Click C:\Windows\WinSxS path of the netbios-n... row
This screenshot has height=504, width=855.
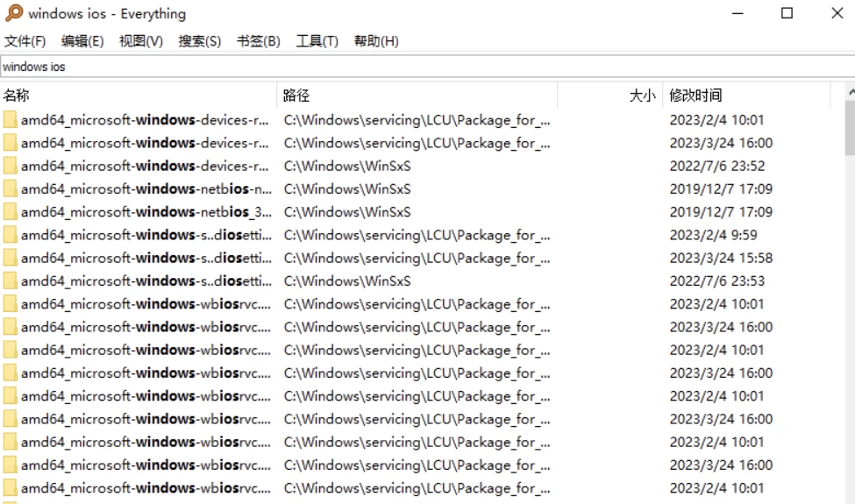coord(347,189)
